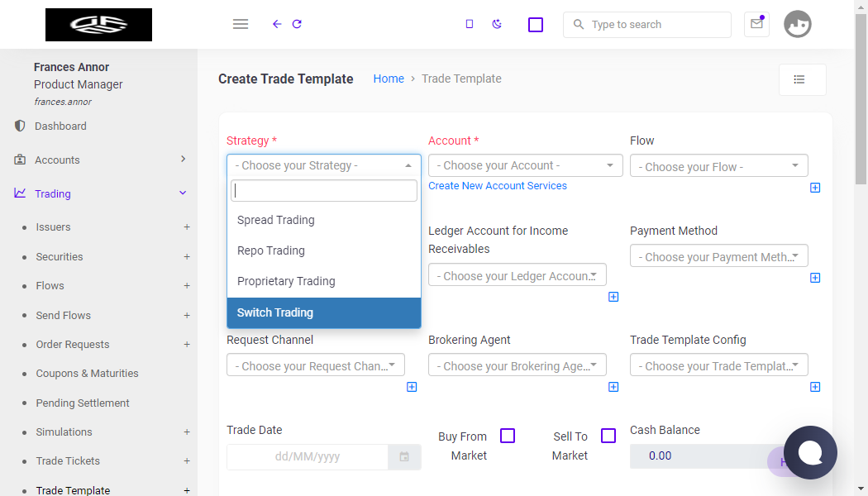Click the Accounts badge icon
868x496 pixels.
tap(20, 160)
